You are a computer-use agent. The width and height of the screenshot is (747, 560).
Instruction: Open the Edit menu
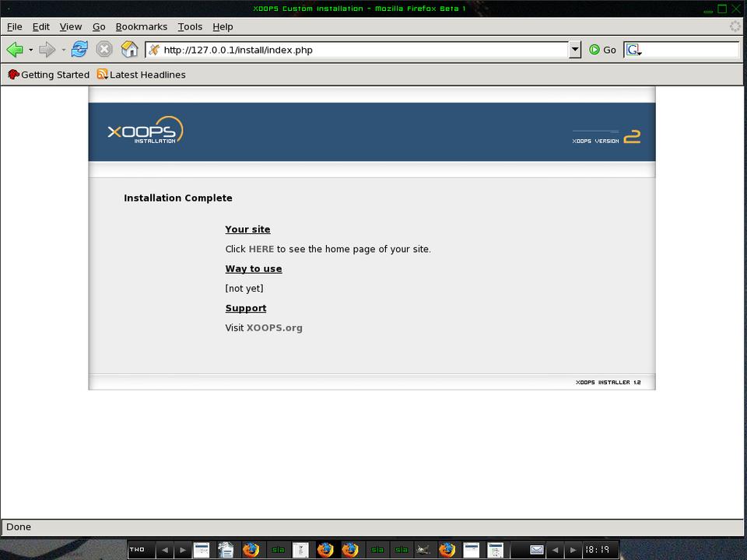41,26
